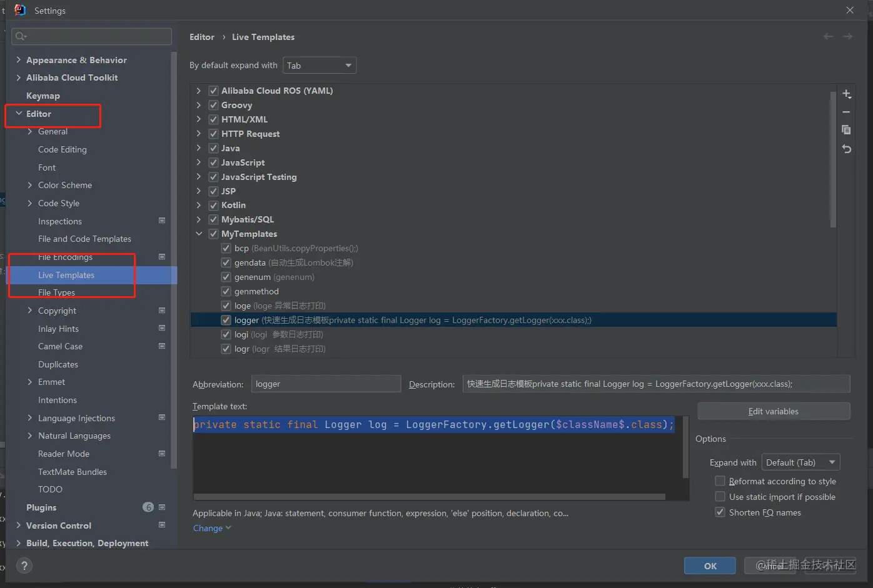Open the TODO settings page
The image size is (873, 588).
50,489
